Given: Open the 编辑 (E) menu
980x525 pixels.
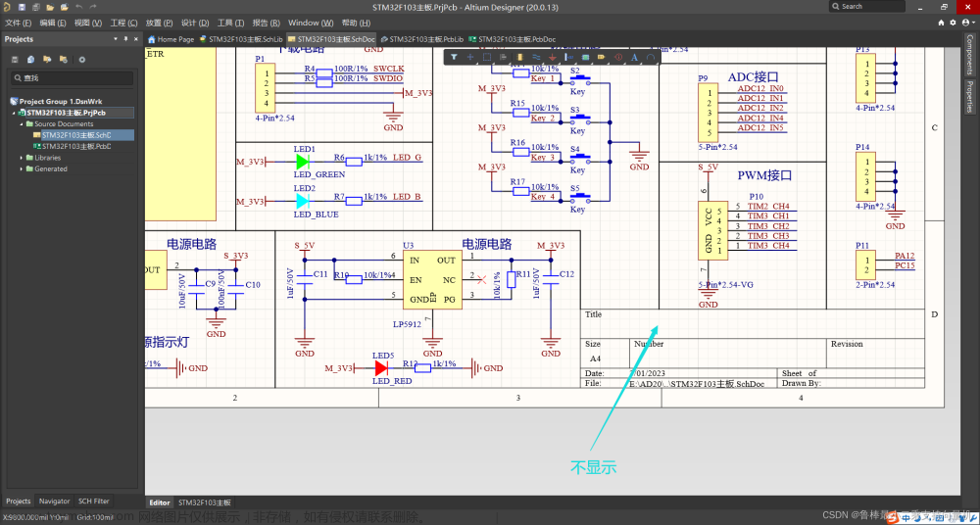Looking at the screenshot, I should point(53,23).
